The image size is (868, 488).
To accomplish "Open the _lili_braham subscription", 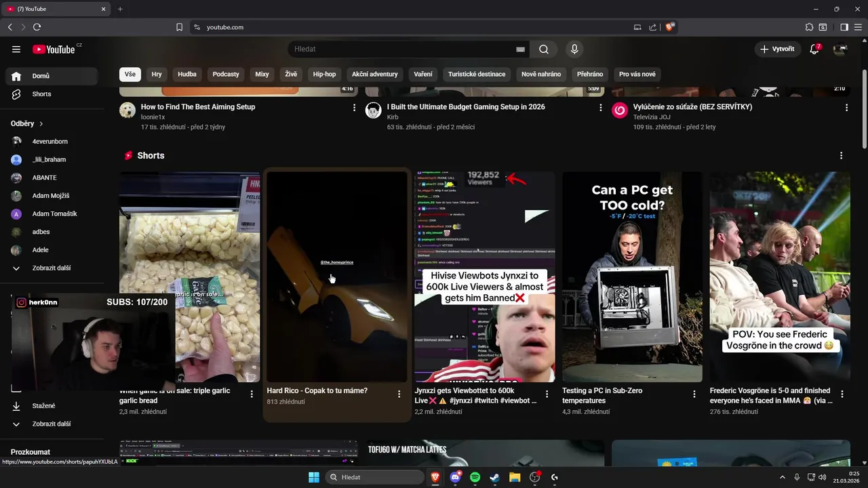I will [51, 160].
